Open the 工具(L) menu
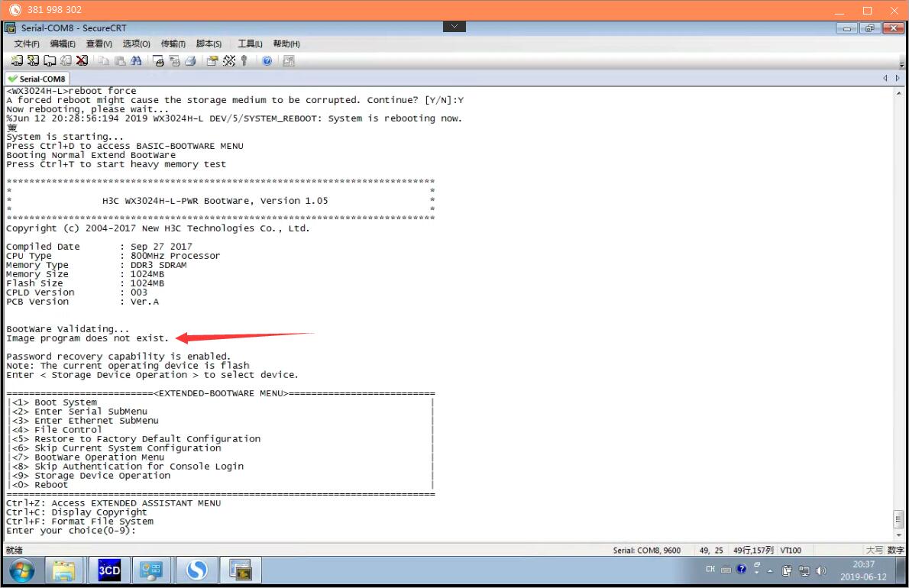The image size is (909, 588). coord(250,44)
